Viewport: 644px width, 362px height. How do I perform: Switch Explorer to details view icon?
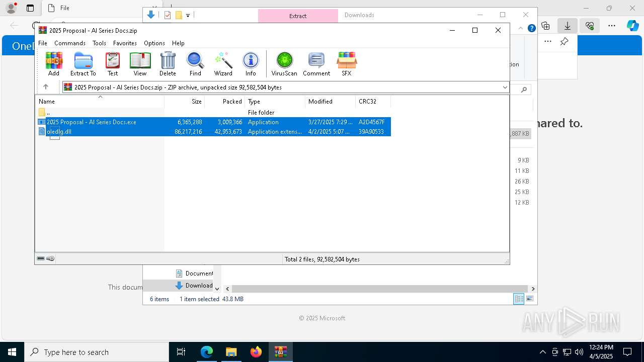click(x=519, y=299)
